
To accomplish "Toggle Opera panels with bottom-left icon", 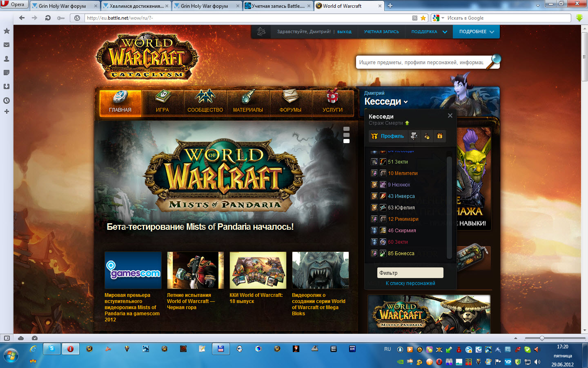I will click(7, 338).
